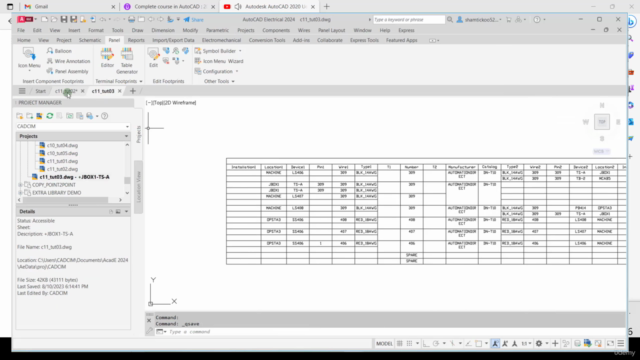Open the Icon Menu tool
The width and height of the screenshot is (640, 360).
(x=29, y=59)
